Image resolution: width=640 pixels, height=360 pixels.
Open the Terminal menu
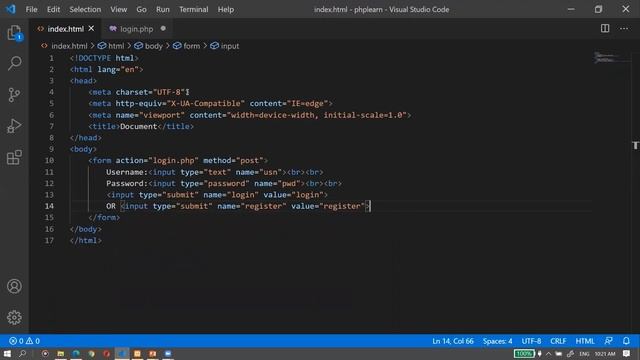tap(193, 9)
